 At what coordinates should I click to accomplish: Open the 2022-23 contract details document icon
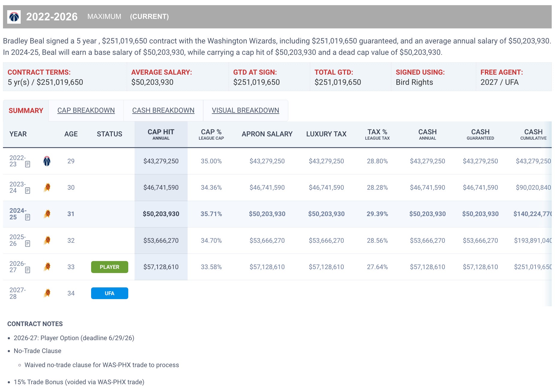[x=28, y=164]
